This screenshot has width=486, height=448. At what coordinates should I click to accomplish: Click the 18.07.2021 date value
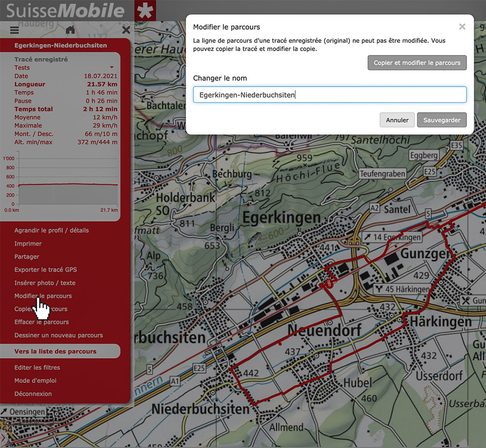(x=101, y=76)
